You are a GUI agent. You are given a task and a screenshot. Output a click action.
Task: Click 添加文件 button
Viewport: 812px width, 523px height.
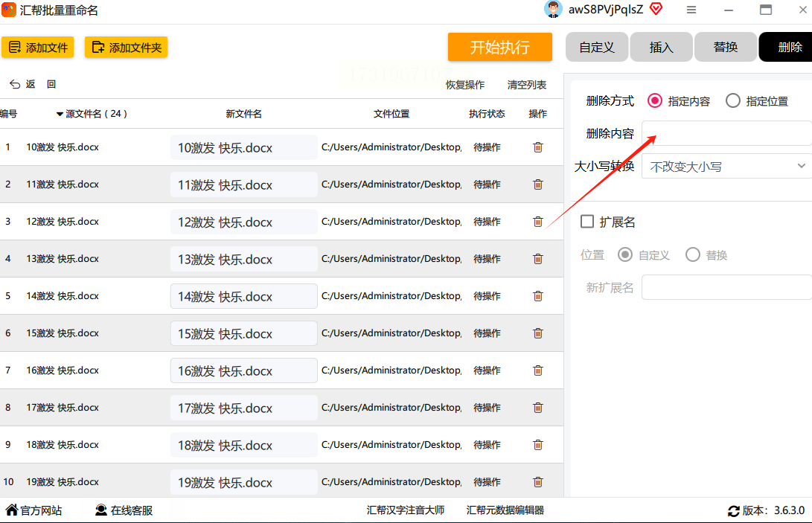click(38, 47)
